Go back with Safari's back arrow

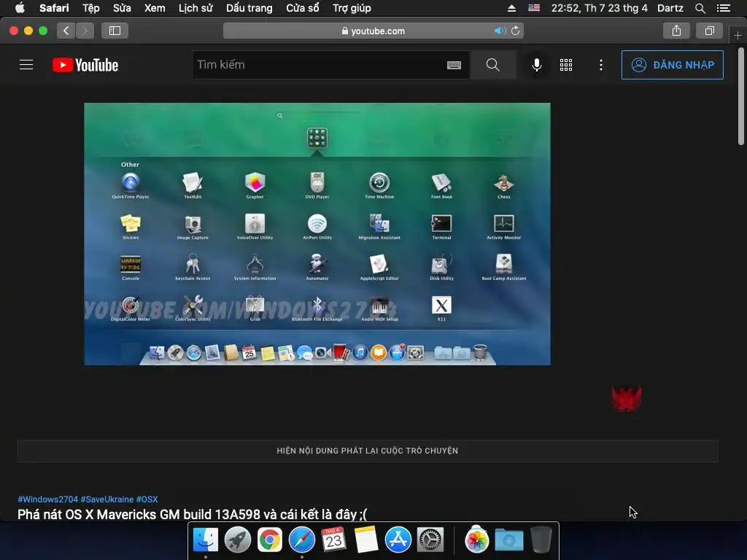pos(66,31)
